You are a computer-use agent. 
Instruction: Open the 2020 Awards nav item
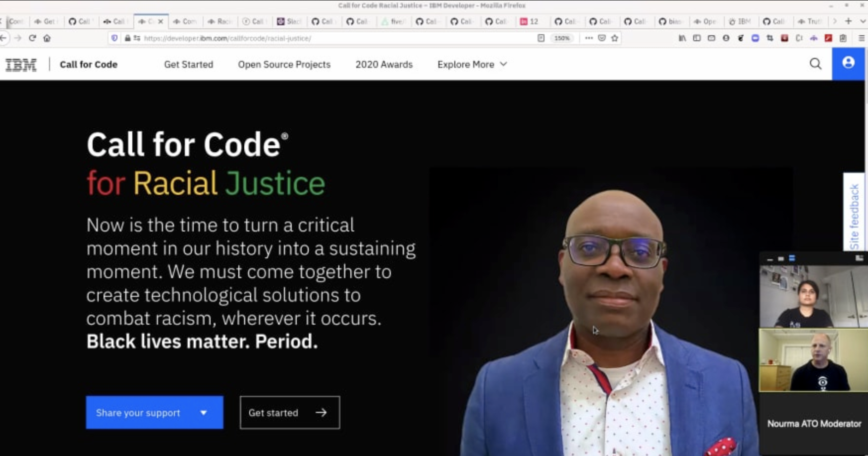pos(384,64)
